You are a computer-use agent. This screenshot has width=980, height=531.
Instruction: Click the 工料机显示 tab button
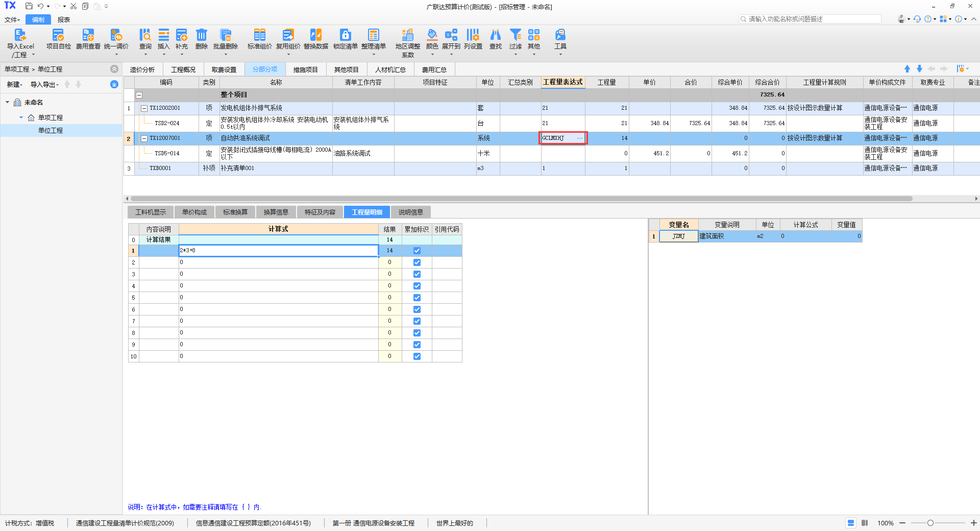[151, 212]
